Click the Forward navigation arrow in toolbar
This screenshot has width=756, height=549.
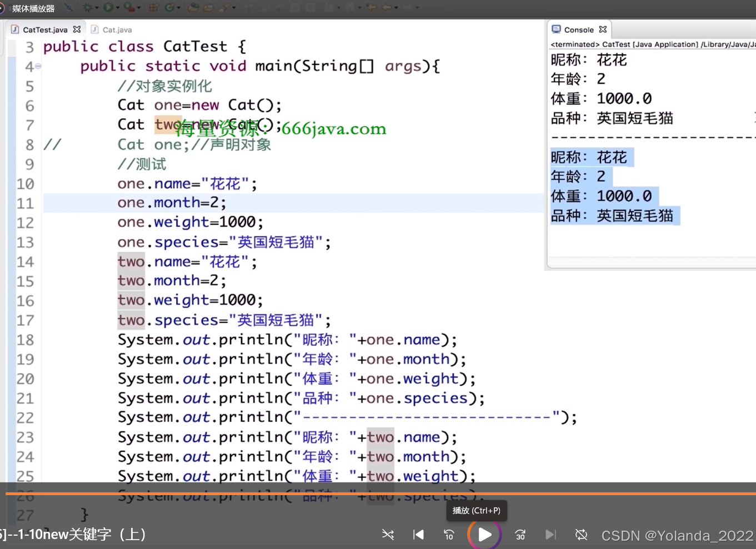point(408,7)
